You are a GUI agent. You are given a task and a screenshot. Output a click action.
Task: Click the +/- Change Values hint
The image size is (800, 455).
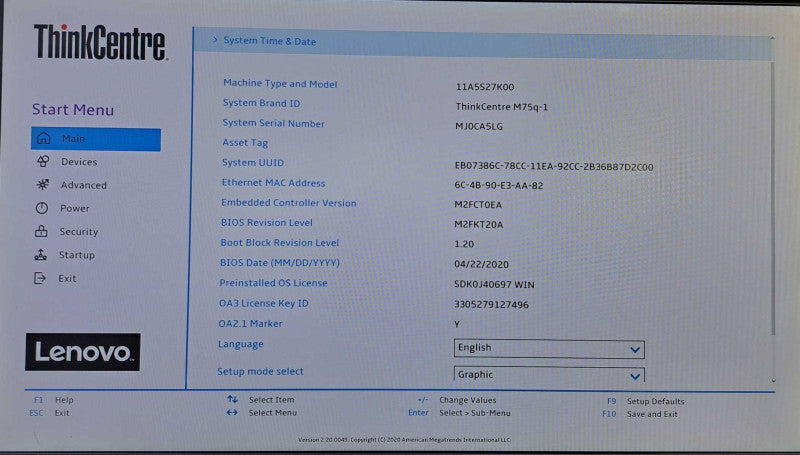coord(457,400)
